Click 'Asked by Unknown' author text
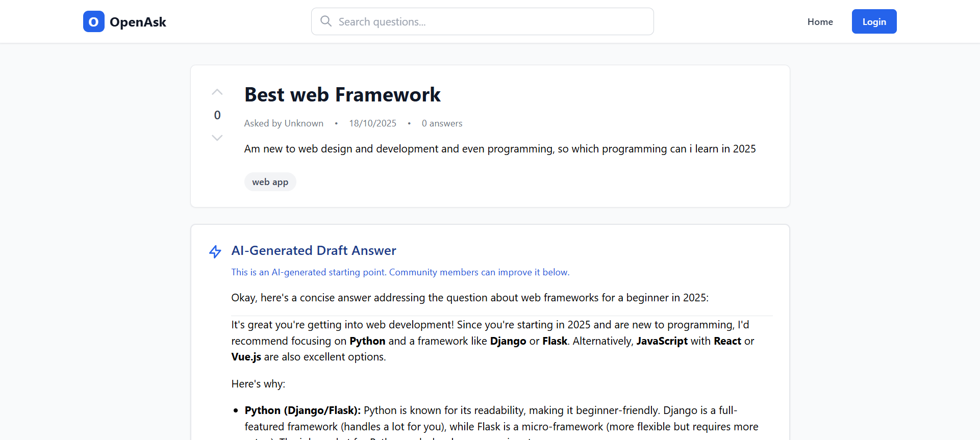Viewport: 980px width, 440px height. [284, 123]
